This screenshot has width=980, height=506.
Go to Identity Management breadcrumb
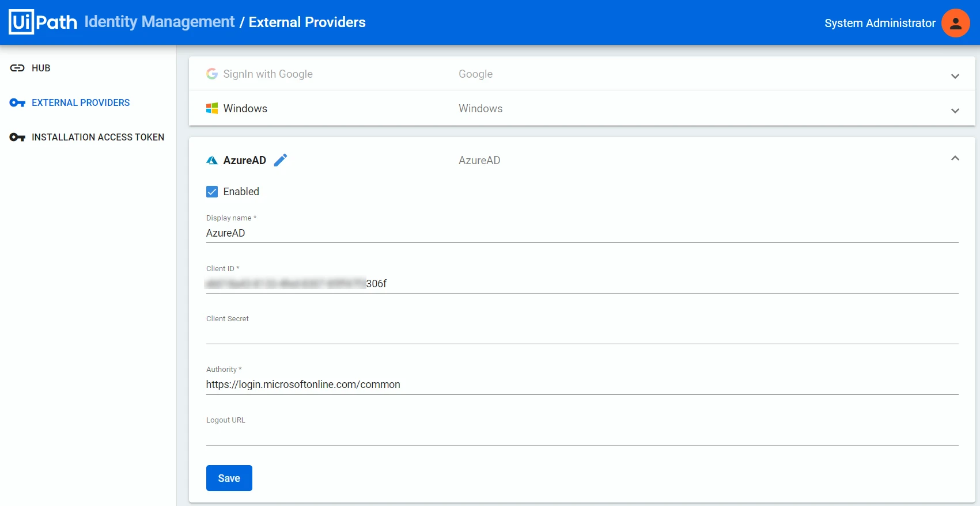[160, 22]
